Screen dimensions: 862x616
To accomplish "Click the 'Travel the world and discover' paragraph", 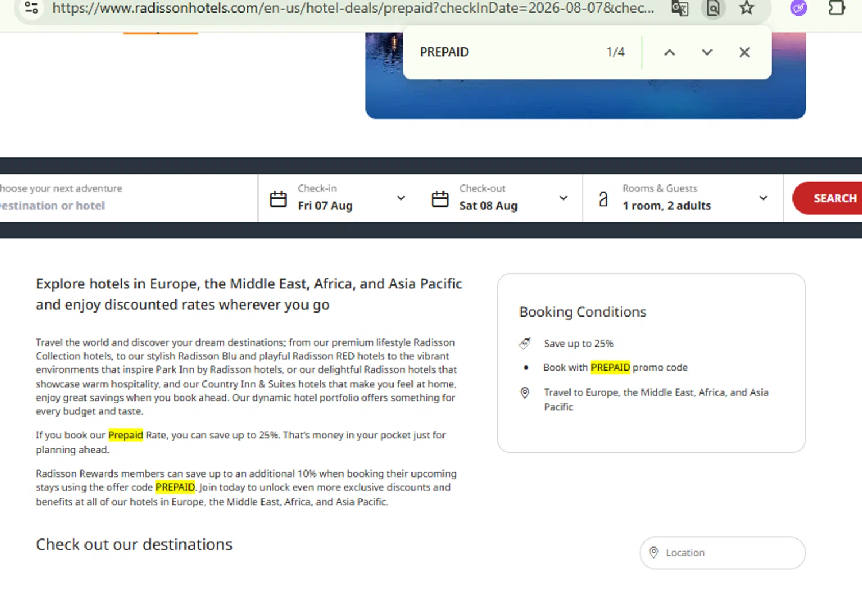I will click(247, 377).
